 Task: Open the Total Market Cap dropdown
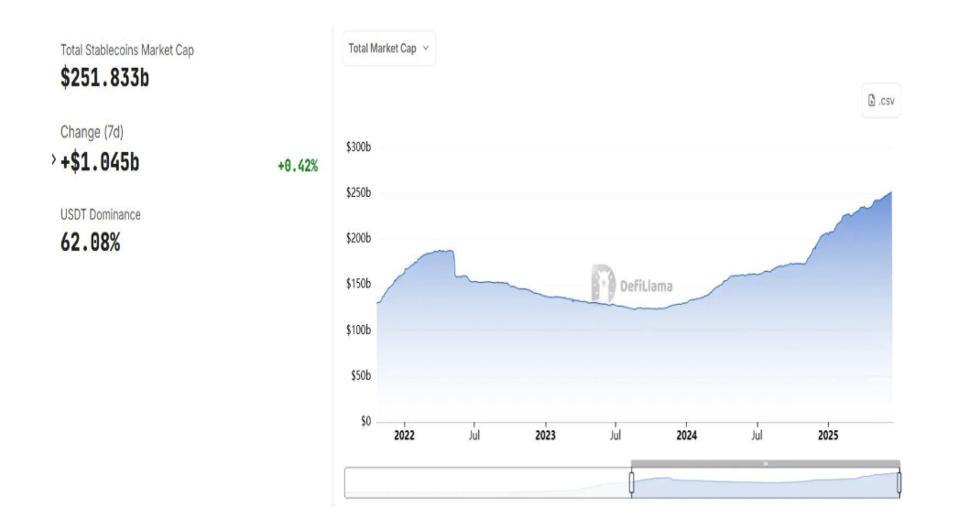(x=389, y=49)
